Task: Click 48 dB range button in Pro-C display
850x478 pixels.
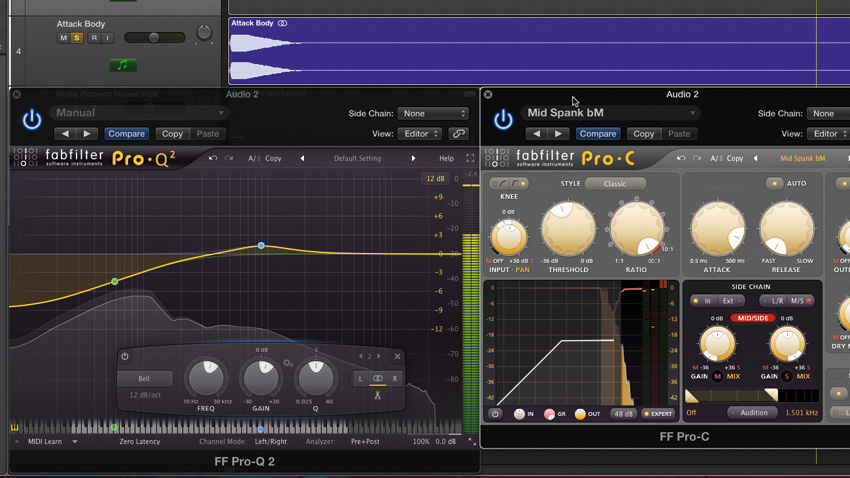Action: click(x=623, y=414)
